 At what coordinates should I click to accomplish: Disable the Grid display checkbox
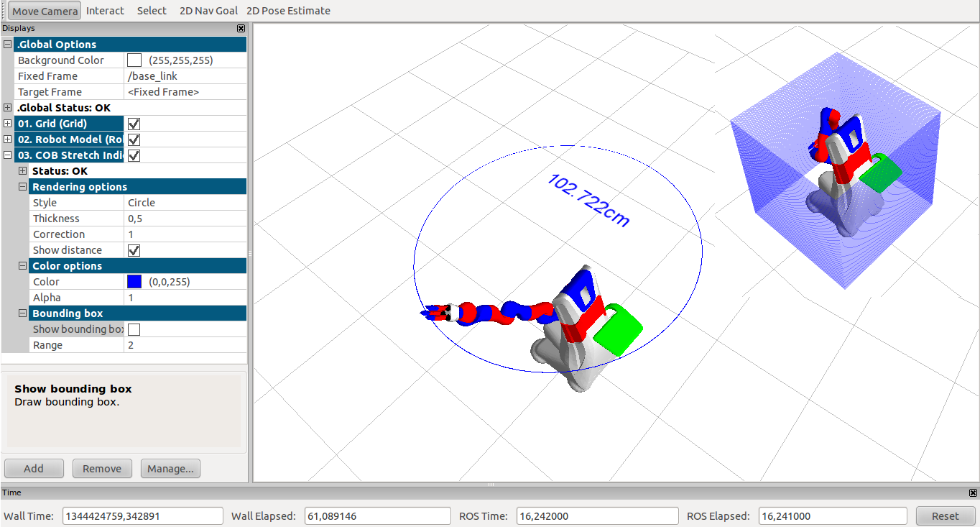pos(134,124)
